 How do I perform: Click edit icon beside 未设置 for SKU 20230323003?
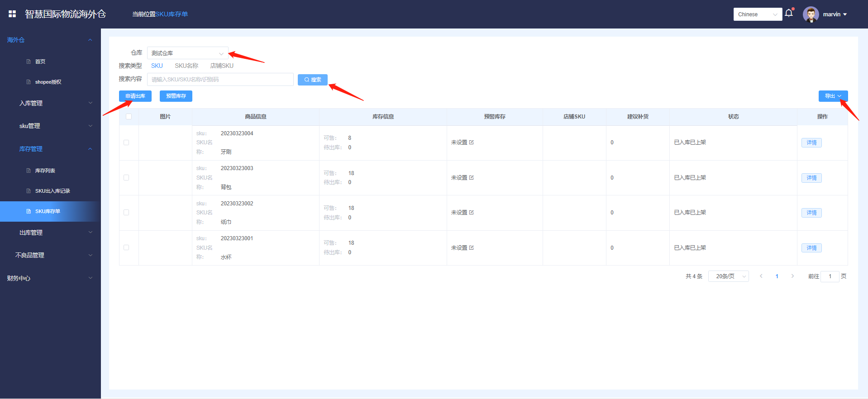[472, 178]
